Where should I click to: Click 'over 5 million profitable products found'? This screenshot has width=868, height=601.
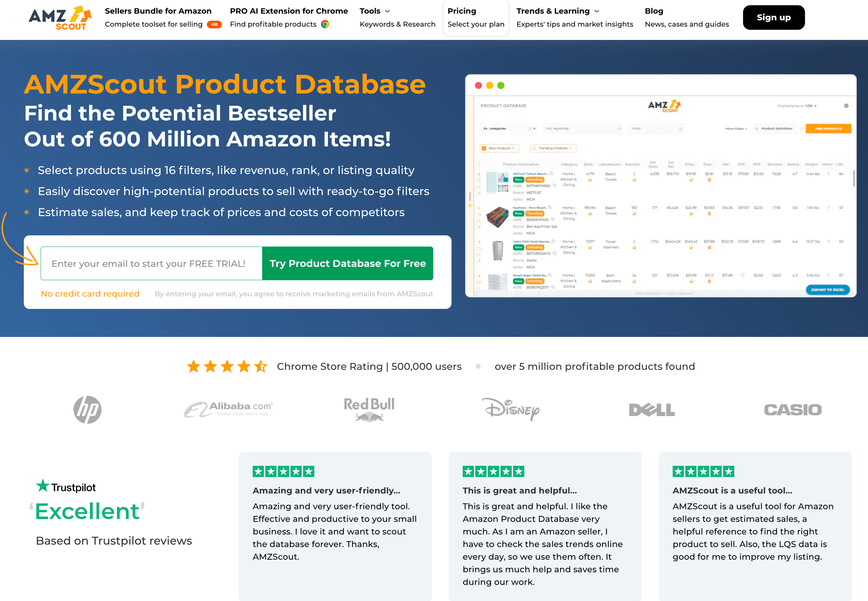594,366
